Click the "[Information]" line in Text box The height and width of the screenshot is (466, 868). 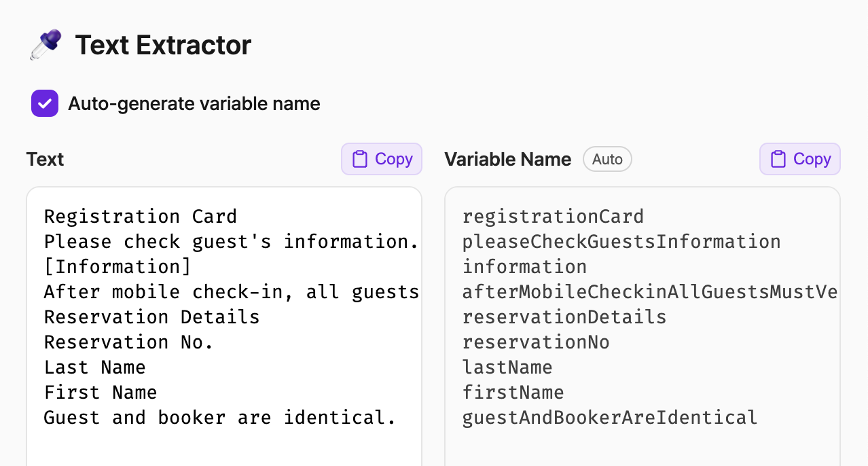(117, 267)
